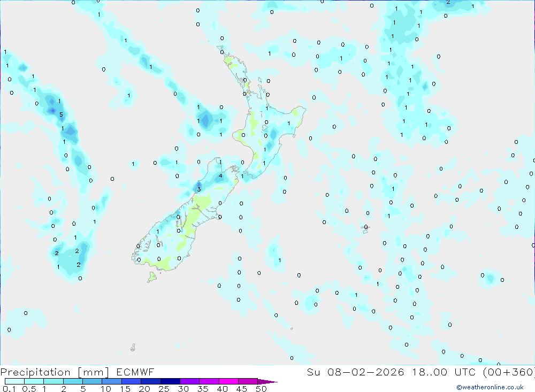Click legend scale label "50"
The width and height of the screenshot is (535, 392).
[x=262, y=389]
